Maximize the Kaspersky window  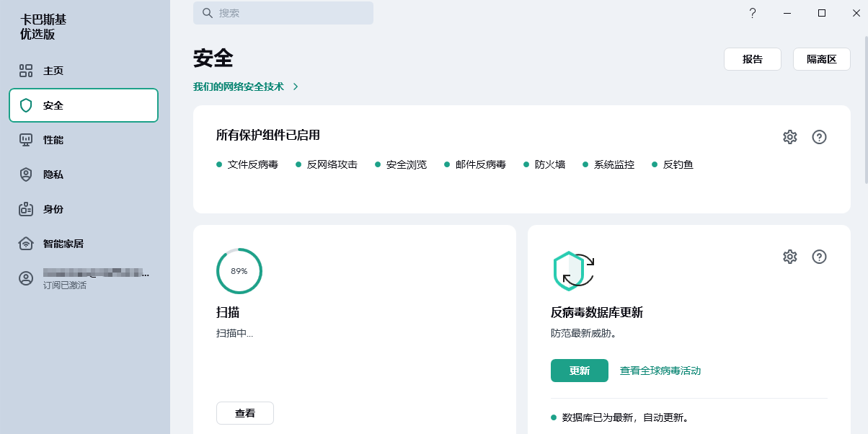[x=822, y=13]
